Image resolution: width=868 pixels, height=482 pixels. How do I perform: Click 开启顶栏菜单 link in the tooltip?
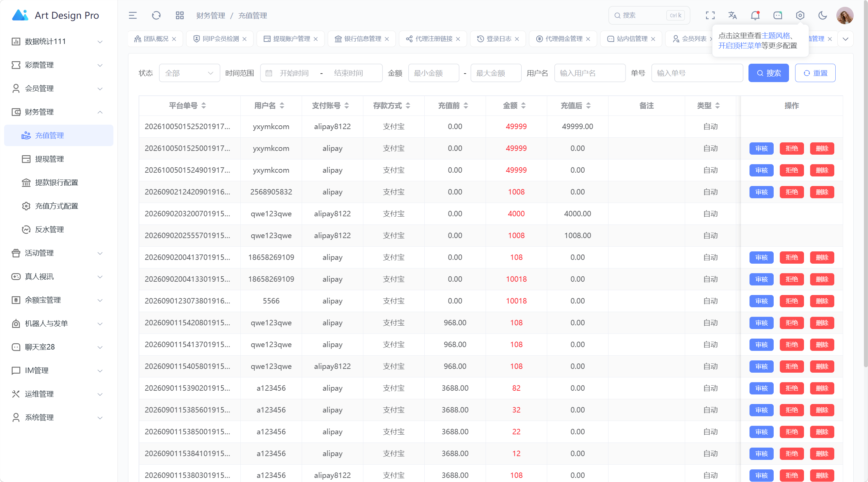[x=740, y=46]
